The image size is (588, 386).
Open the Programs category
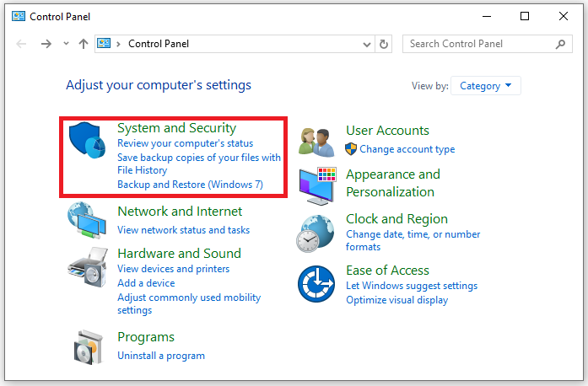point(146,337)
